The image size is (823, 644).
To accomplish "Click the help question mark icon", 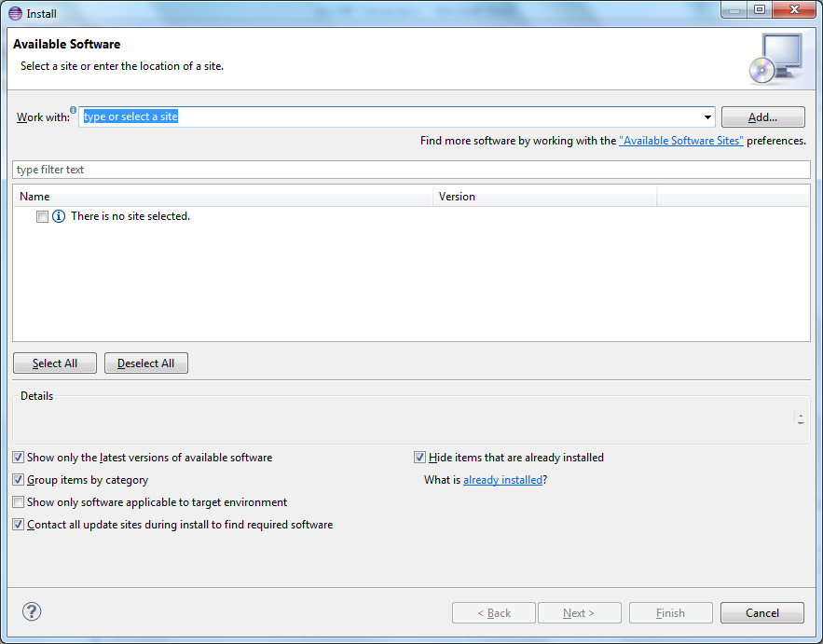I will pyautogui.click(x=31, y=611).
